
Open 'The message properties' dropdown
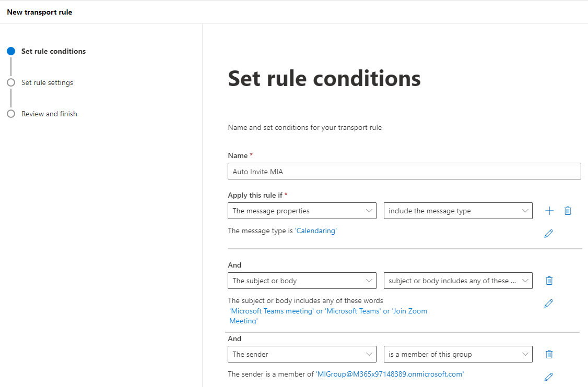[302, 211]
